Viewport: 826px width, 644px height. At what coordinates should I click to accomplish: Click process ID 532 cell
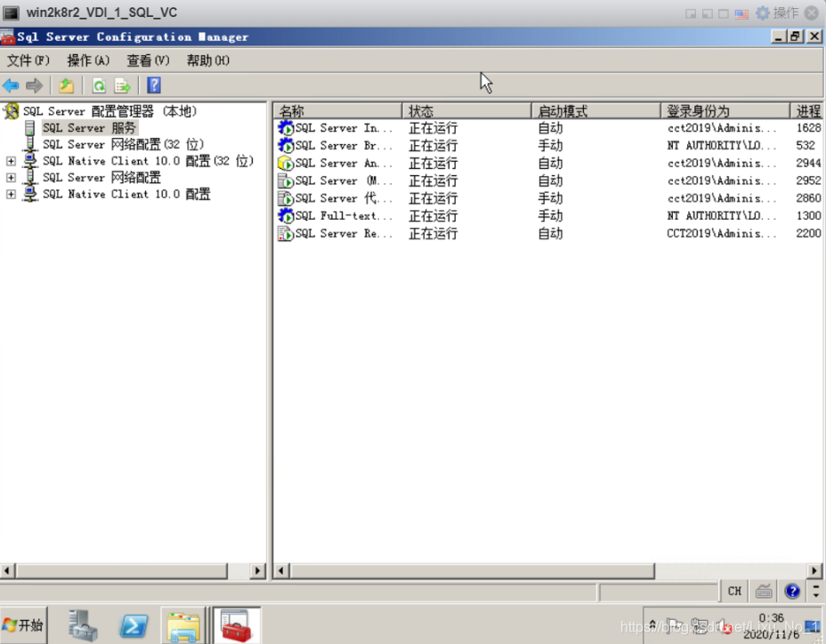point(806,145)
